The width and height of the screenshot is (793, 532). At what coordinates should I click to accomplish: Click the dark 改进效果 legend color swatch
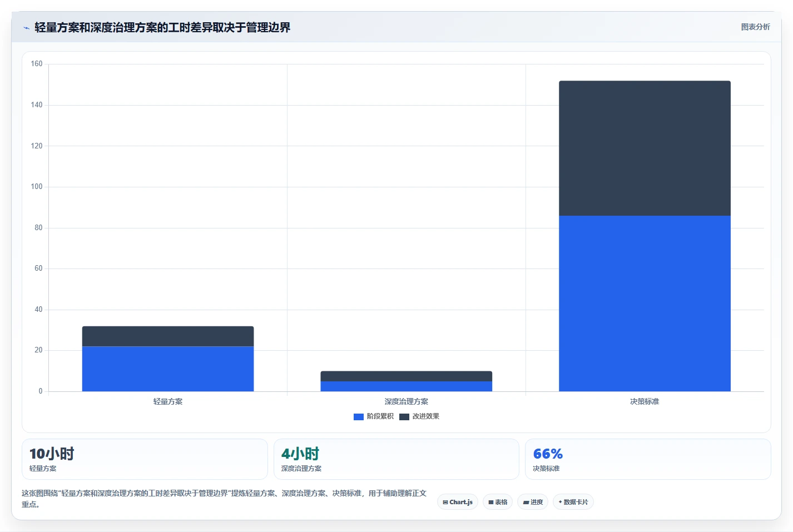click(x=404, y=417)
